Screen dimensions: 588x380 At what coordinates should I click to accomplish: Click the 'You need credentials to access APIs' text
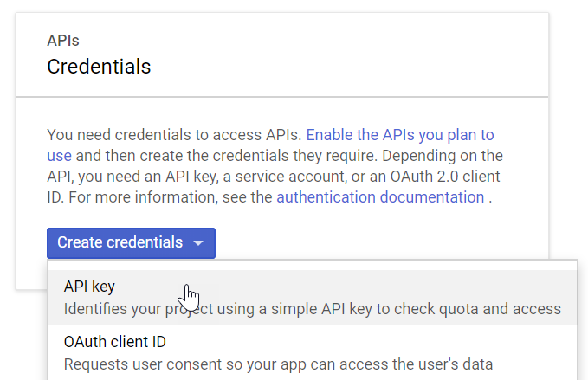click(x=174, y=135)
